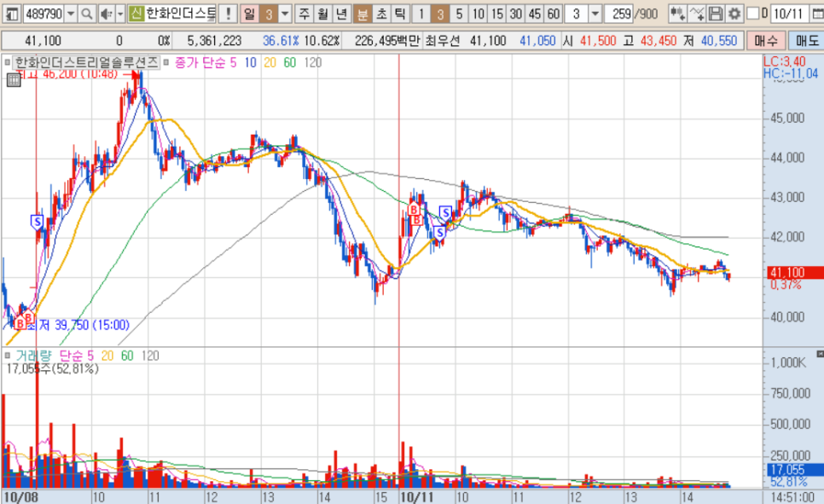Choose the 1-minute interval button

click(421, 14)
